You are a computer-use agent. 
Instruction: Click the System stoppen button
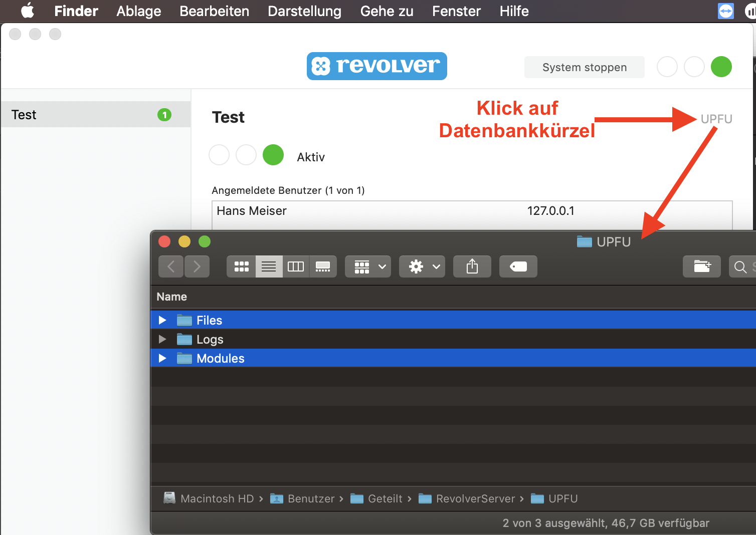[584, 67]
